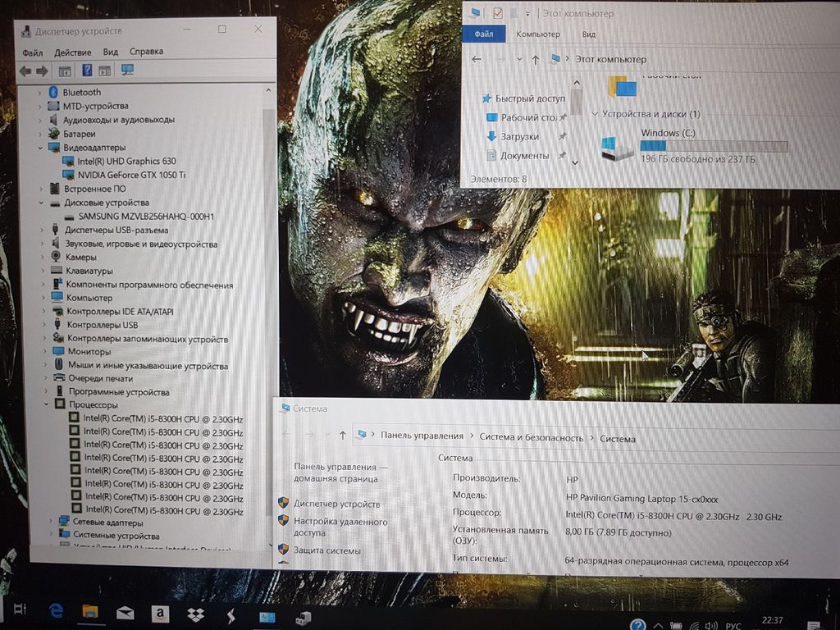Open the blue Файл tab in Explorer

point(484,34)
